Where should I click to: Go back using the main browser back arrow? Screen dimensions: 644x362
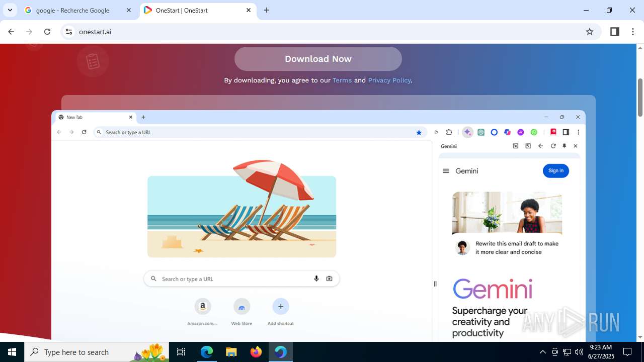pos(11,32)
